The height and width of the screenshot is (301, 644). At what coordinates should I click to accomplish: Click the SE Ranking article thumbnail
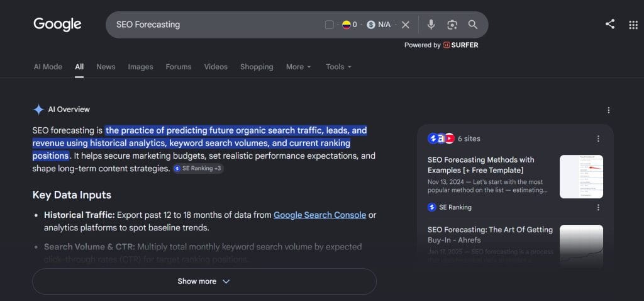581,176
